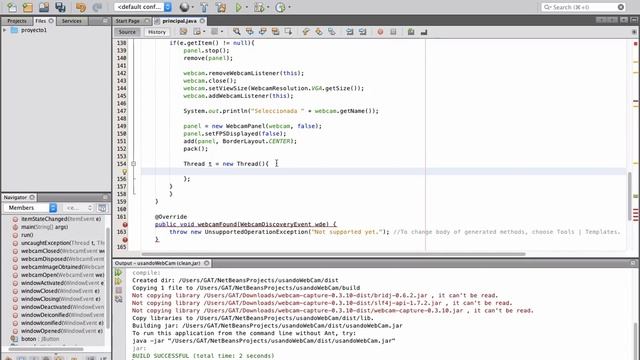Viewport: 640px width, 360px height.
Task: Click the Find Next Occurrence icon
Action: click(x=262, y=32)
